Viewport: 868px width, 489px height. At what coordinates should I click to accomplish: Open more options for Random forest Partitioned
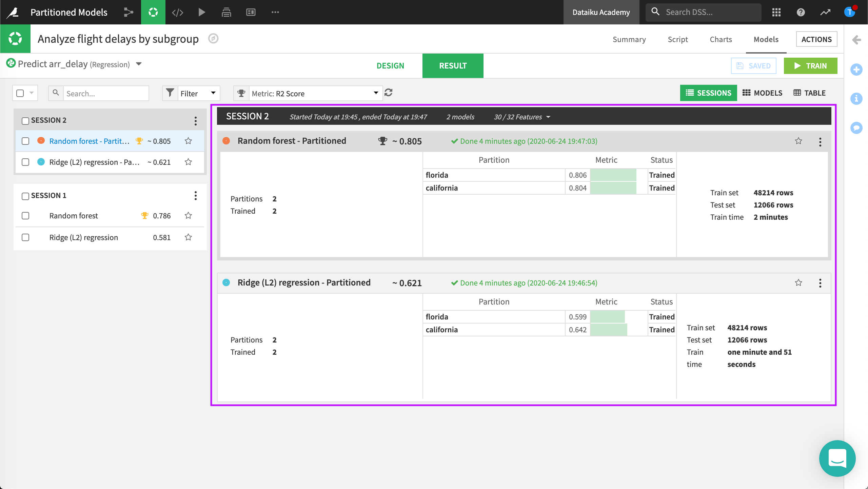click(x=820, y=142)
